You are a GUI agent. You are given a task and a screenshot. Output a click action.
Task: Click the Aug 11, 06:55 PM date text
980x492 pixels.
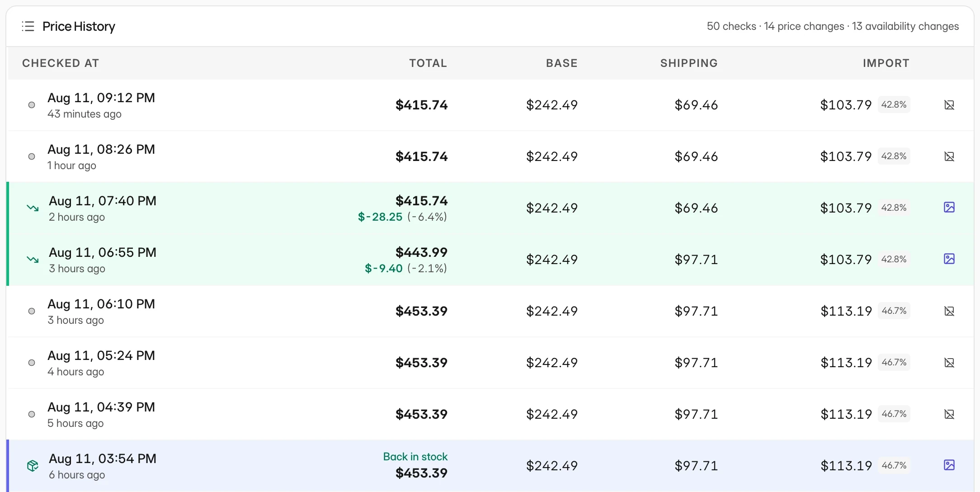pos(103,252)
